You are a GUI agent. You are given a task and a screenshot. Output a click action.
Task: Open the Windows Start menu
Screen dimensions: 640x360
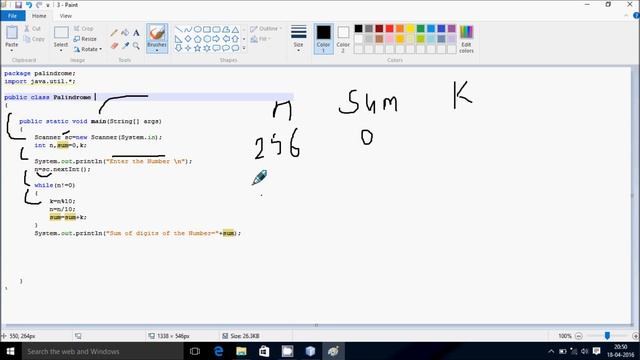pos(11,351)
